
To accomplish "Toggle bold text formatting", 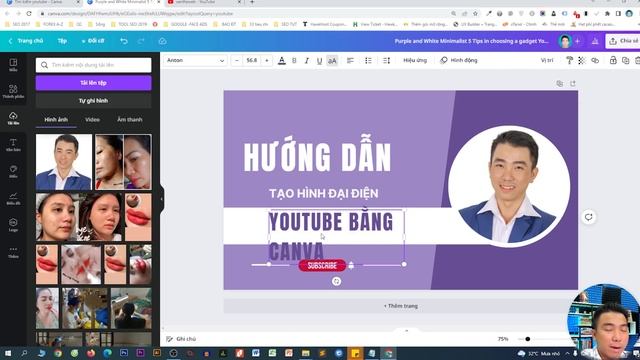I will click(294, 60).
